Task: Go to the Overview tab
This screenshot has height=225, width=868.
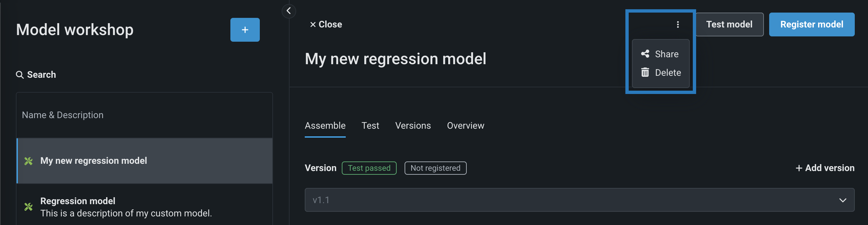Action: (465, 125)
